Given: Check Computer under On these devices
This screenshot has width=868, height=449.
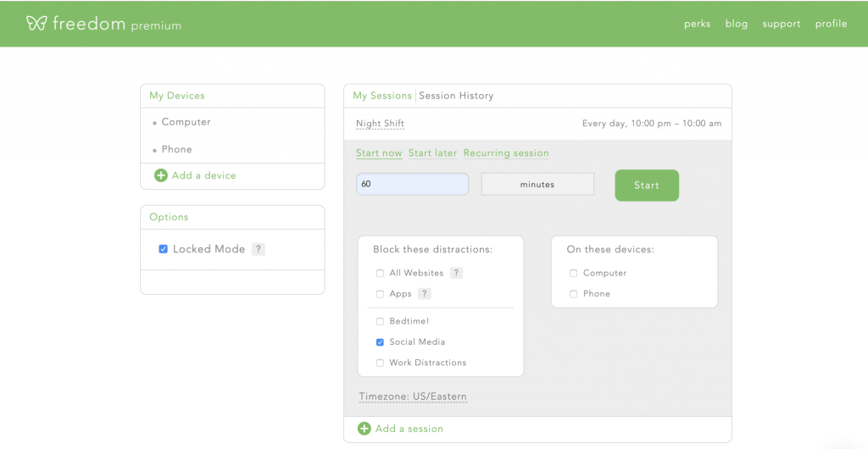Looking at the screenshot, I should 574,273.
